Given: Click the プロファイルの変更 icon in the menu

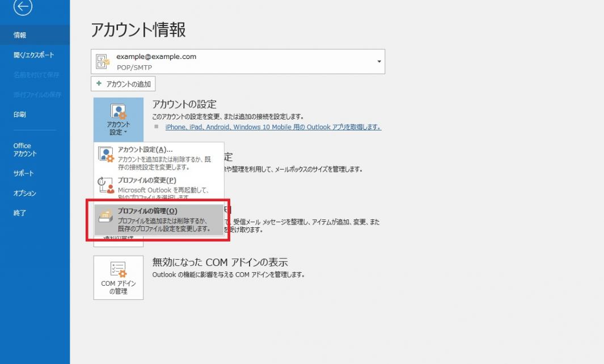Looking at the screenshot, I should pyautogui.click(x=106, y=185).
